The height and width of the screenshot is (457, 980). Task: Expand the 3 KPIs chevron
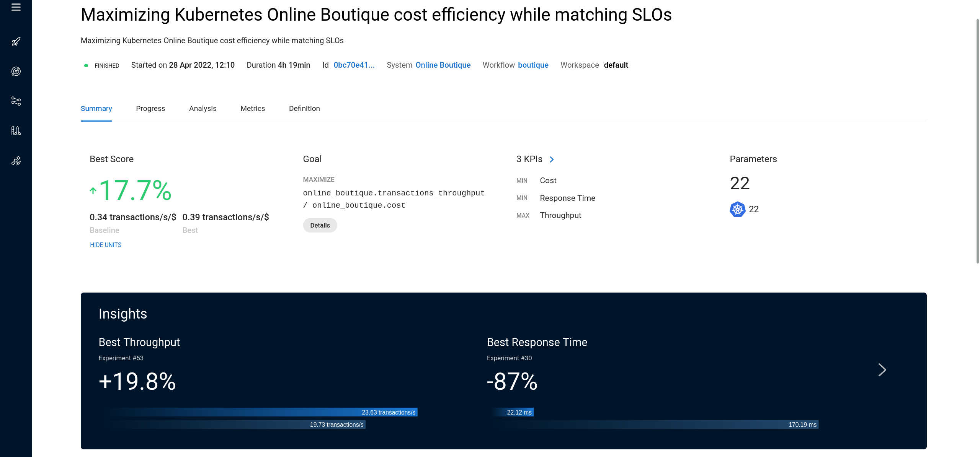tap(552, 159)
